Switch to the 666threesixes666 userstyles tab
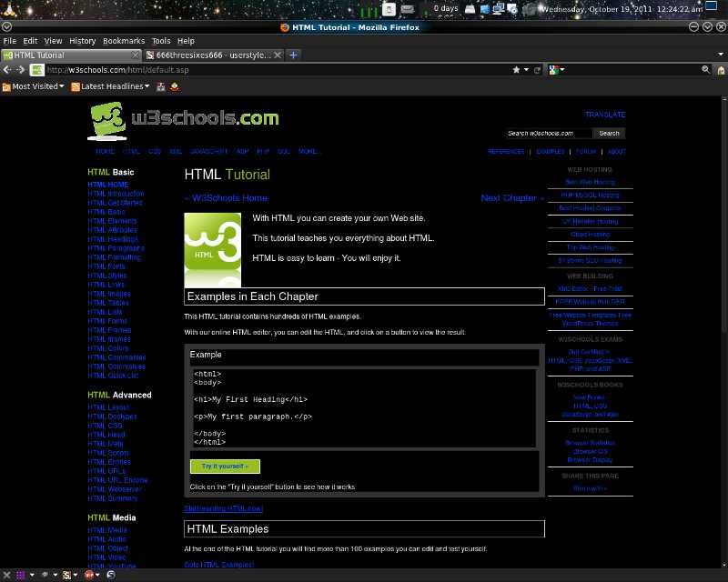This screenshot has width=728, height=582. tap(214, 55)
